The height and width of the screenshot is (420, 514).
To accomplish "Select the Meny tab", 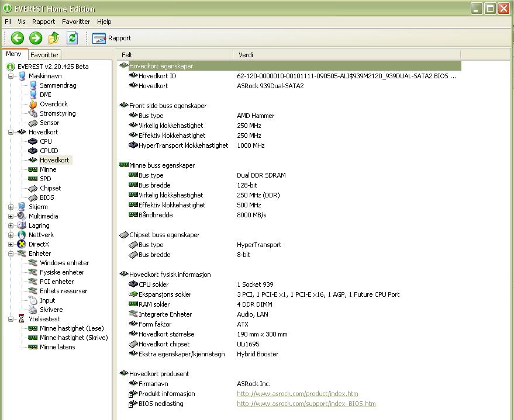I will [14, 54].
